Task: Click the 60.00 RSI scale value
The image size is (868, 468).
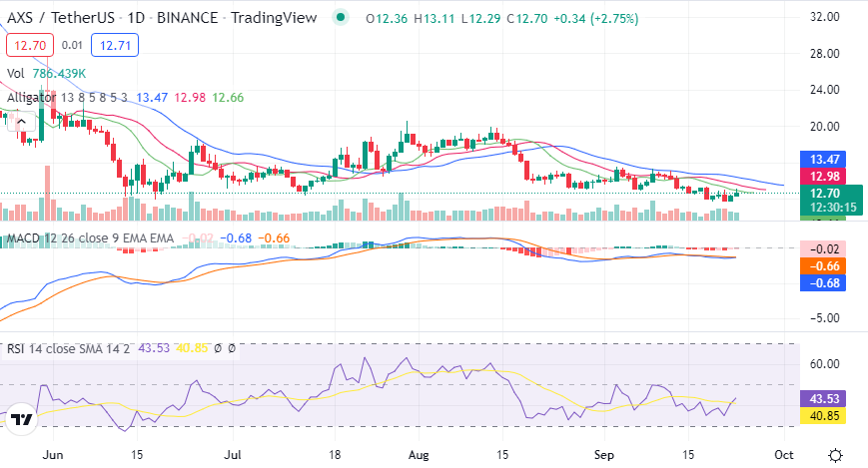Action: 825,364
